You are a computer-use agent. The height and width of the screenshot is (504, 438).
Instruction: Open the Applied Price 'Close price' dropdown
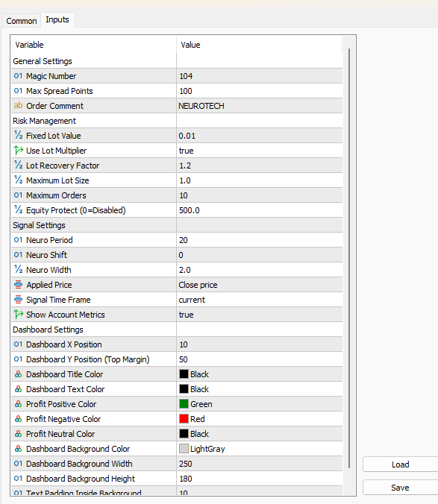(x=260, y=285)
